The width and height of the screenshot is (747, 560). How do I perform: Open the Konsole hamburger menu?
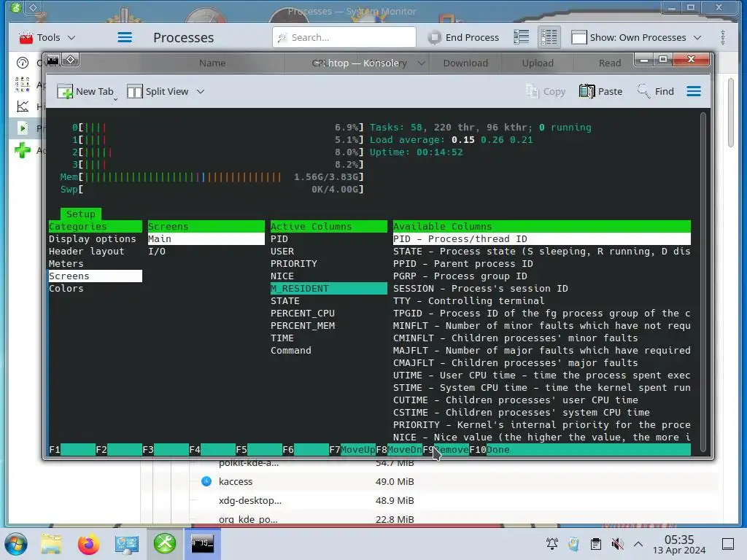click(x=694, y=91)
